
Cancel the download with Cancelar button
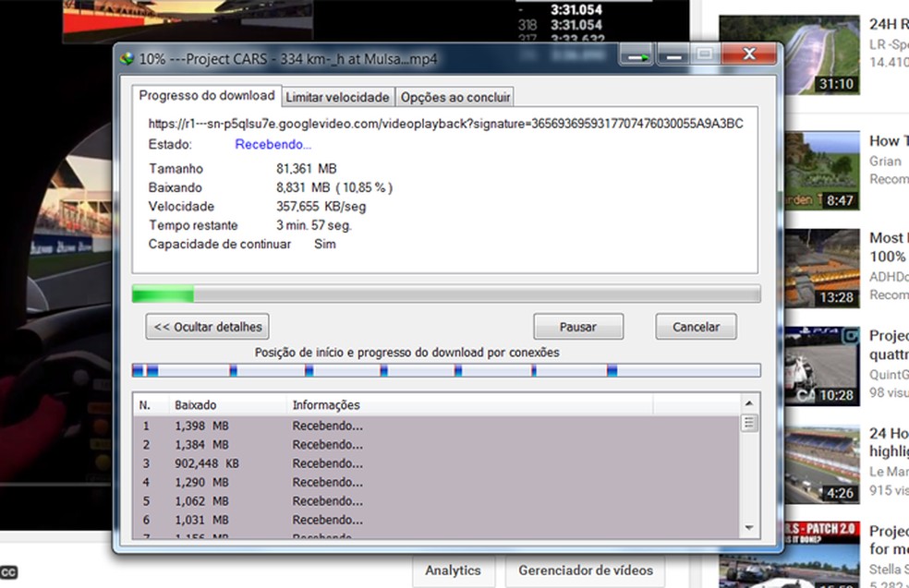click(x=696, y=327)
